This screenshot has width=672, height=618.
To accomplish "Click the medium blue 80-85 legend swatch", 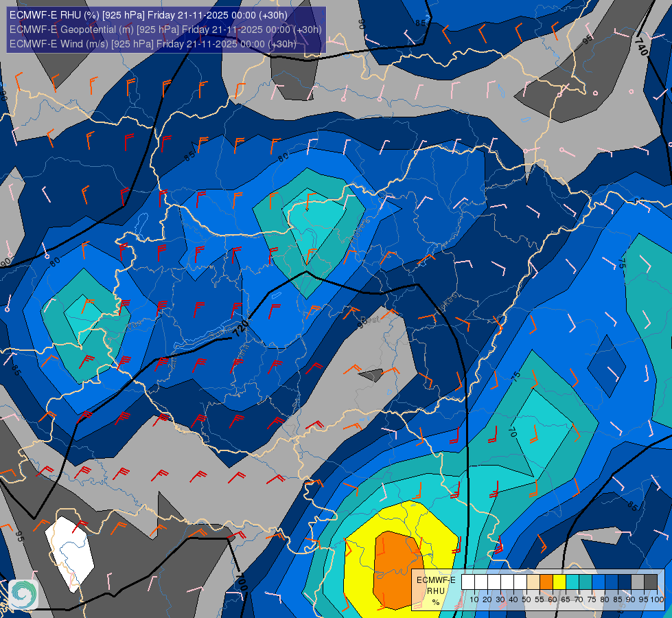I will [612, 582].
